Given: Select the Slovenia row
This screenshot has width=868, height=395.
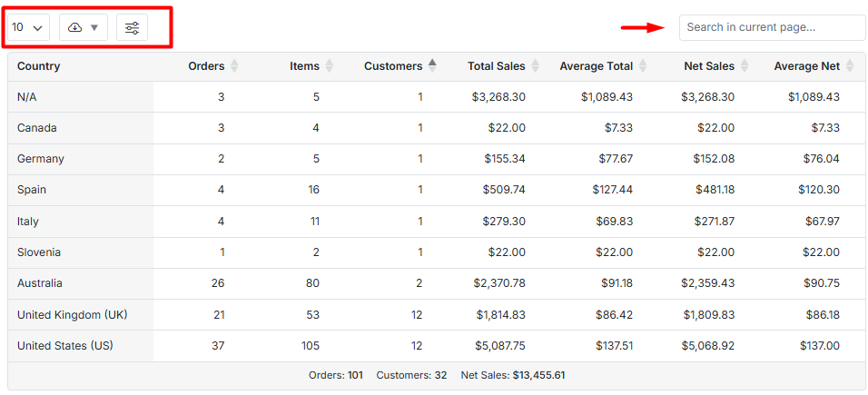Looking at the screenshot, I should click(x=39, y=252).
